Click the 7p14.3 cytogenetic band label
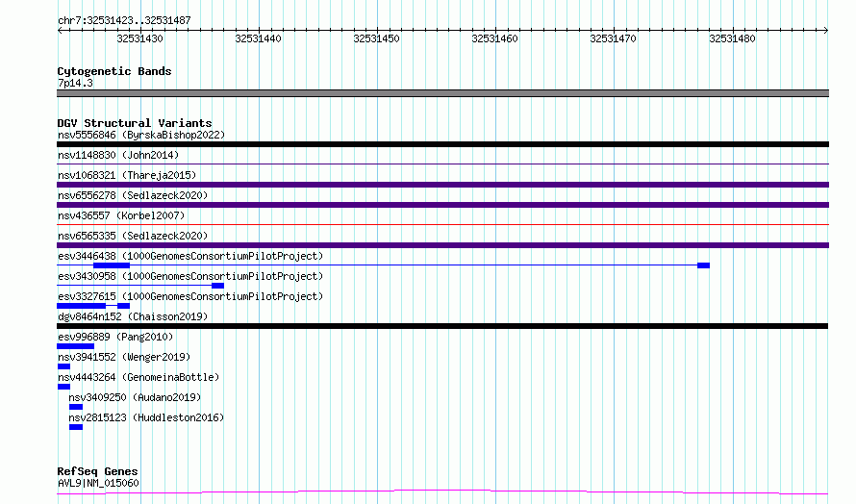Viewport: 856px width, 504px height. tap(75, 83)
